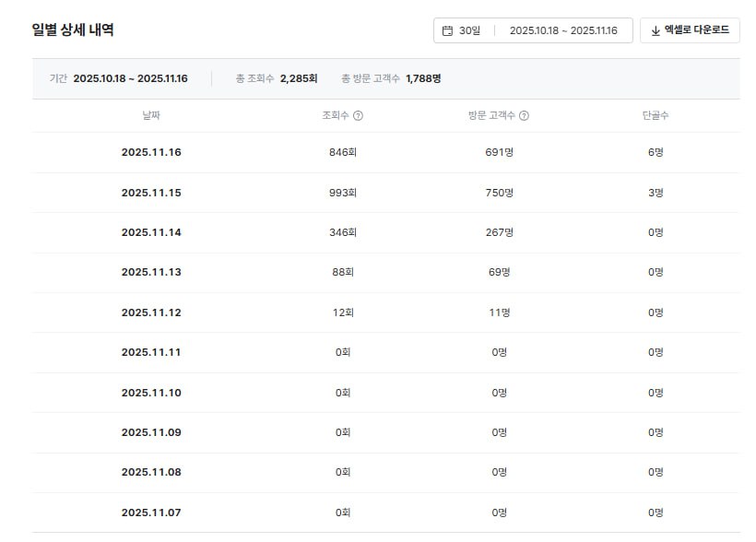This screenshot has height=542, width=756.
Task: Select the 2025.10.18 ~ 2025.11.16 date range field
Action: pos(562,30)
